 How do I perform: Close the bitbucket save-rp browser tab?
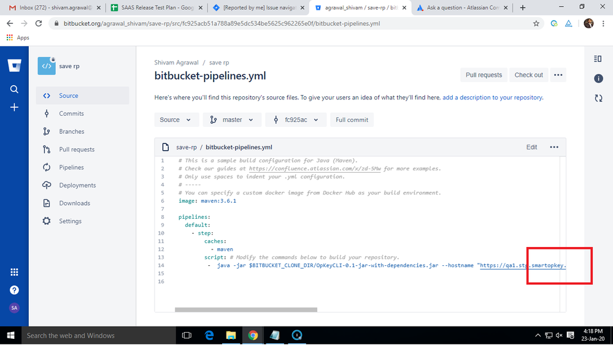coord(404,7)
